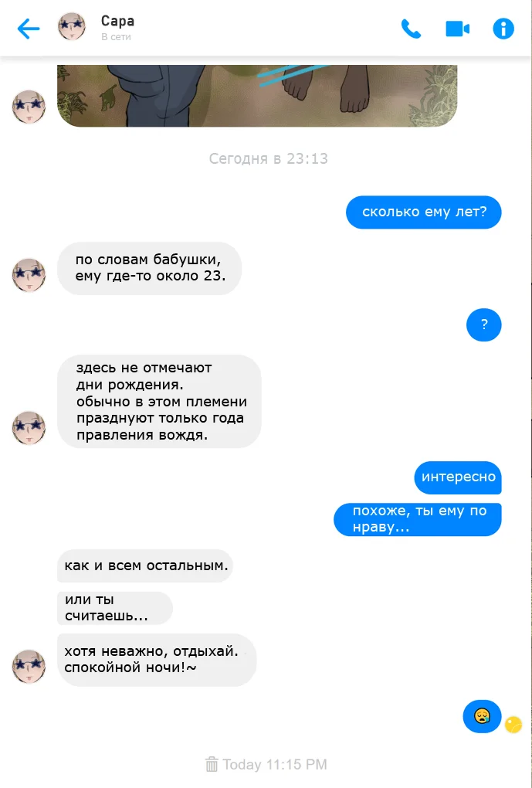Screen dimensions: 532x788
Task: Select the message about дни рождения
Action: tap(159, 401)
